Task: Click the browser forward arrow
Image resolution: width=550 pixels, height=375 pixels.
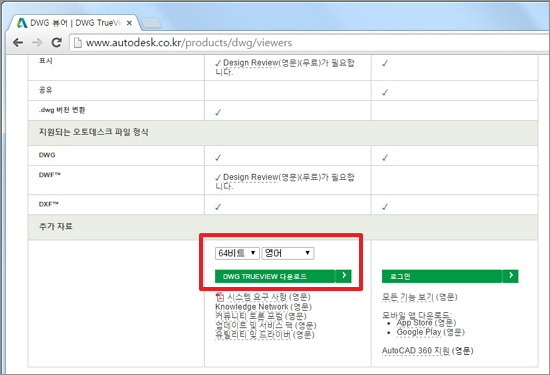Action: [x=37, y=43]
